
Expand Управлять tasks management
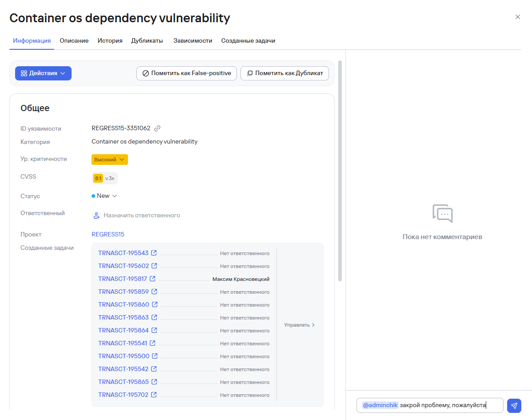click(x=299, y=325)
